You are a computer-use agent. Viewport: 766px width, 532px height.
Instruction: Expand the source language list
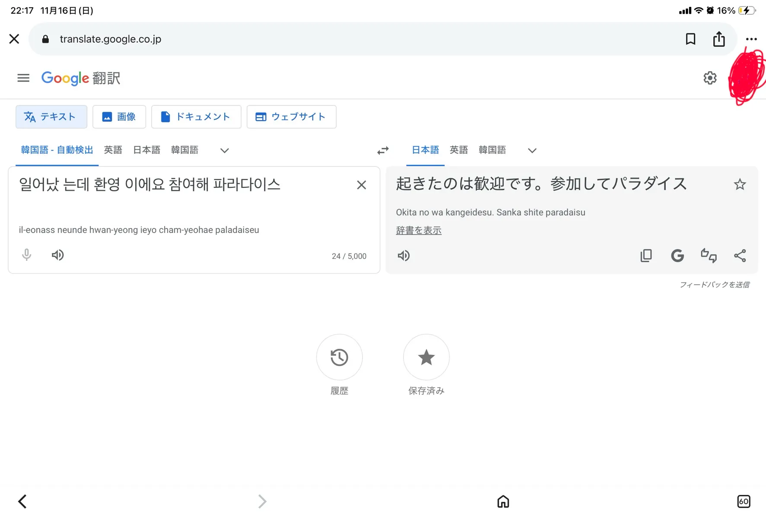pos(224,150)
